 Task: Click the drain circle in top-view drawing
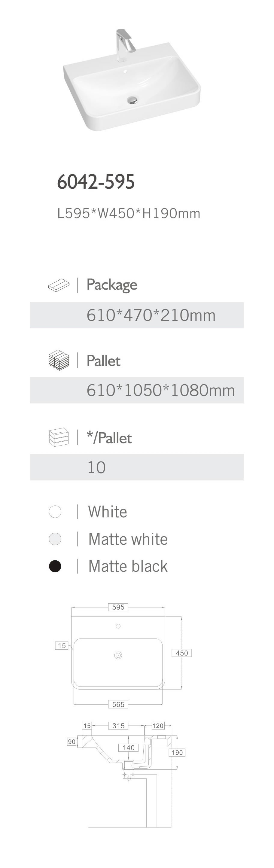coord(118,655)
